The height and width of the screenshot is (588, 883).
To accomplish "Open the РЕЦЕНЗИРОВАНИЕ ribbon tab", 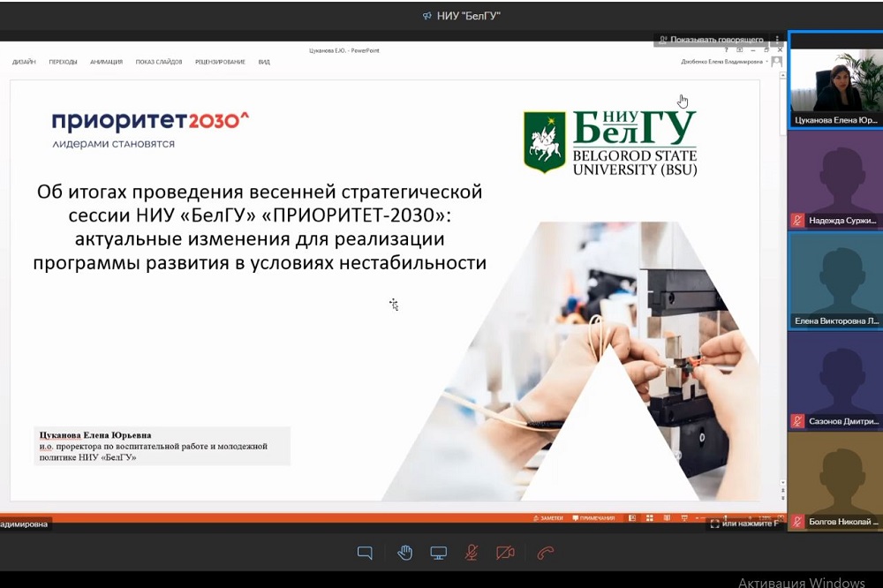I will pos(220,62).
